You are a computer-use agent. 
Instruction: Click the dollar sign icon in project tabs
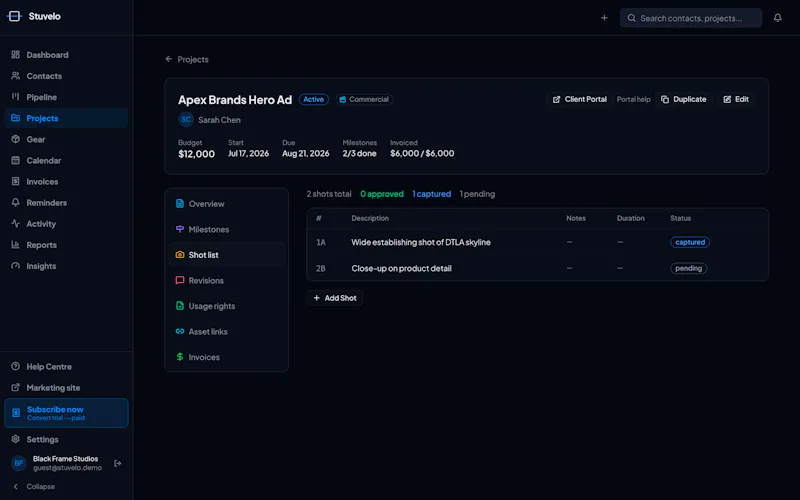pos(180,357)
